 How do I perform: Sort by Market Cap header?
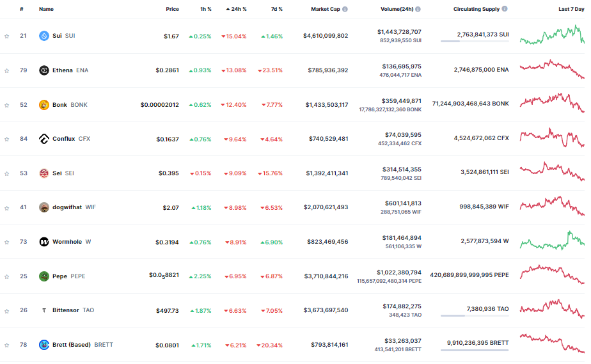tap(326, 9)
